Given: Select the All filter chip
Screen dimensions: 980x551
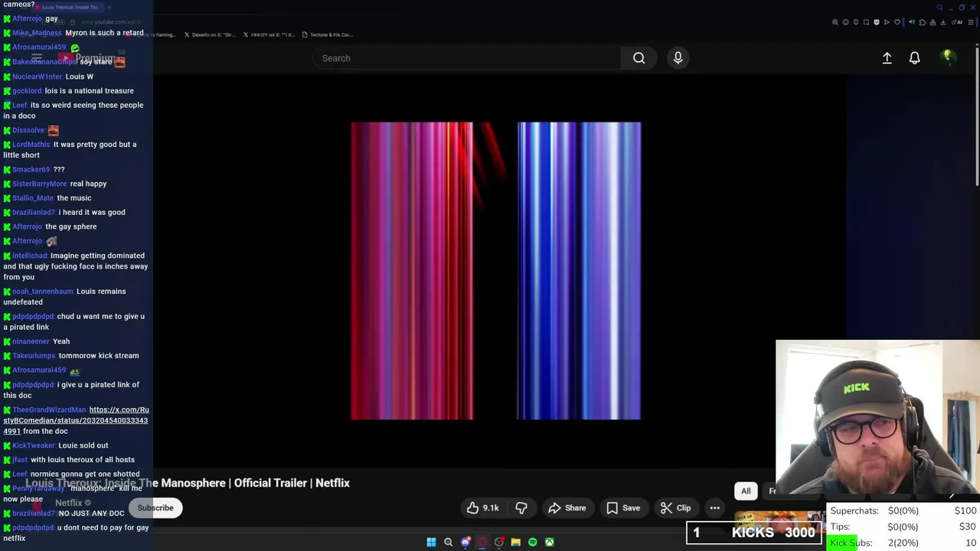Looking at the screenshot, I should 746,491.
